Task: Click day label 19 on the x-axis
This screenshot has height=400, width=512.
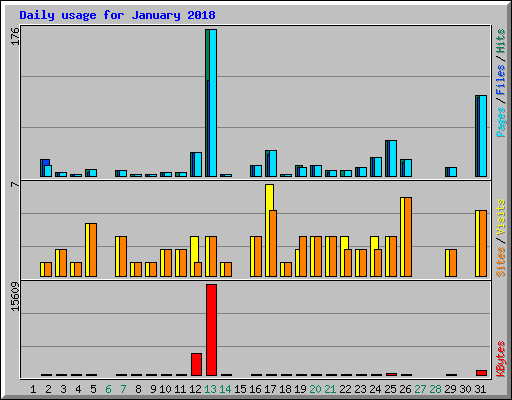Action: tap(300, 389)
